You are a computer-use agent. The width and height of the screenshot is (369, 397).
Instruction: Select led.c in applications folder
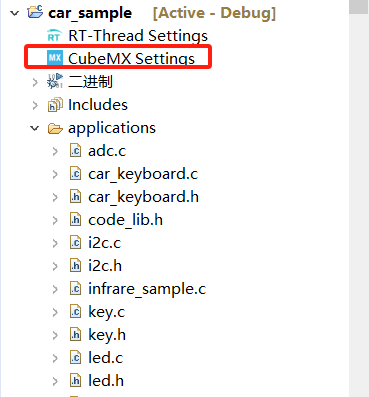tap(105, 358)
